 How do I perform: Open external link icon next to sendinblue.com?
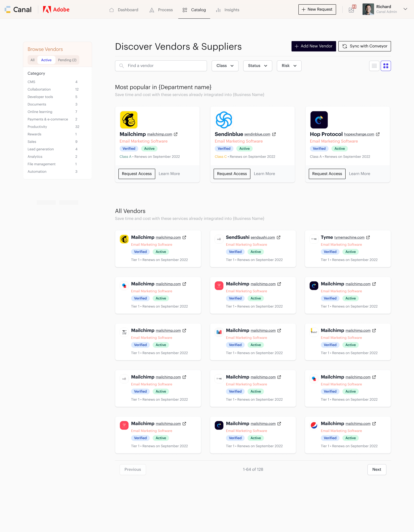click(x=274, y=134)
